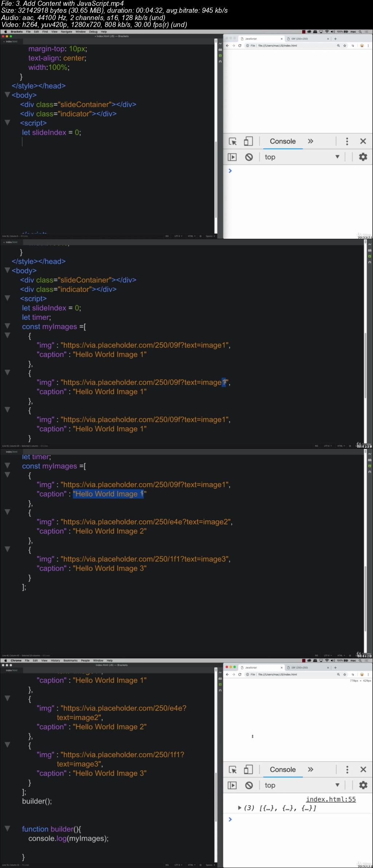Close DevTools panel in top frame
The image size is (373, 868).
[x=363, y=141]
